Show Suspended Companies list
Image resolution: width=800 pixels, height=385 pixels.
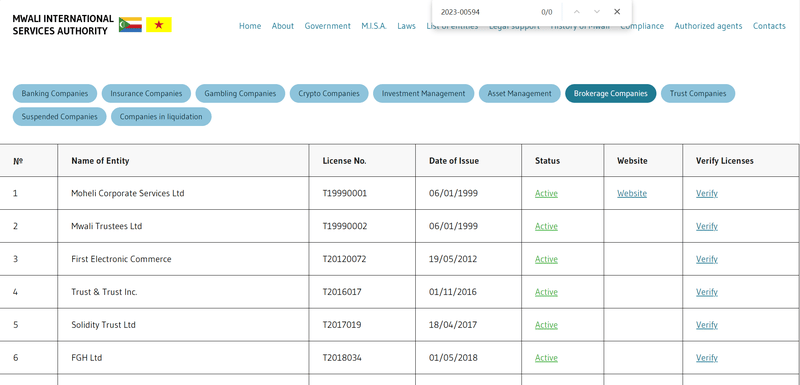tap(59, 116)
